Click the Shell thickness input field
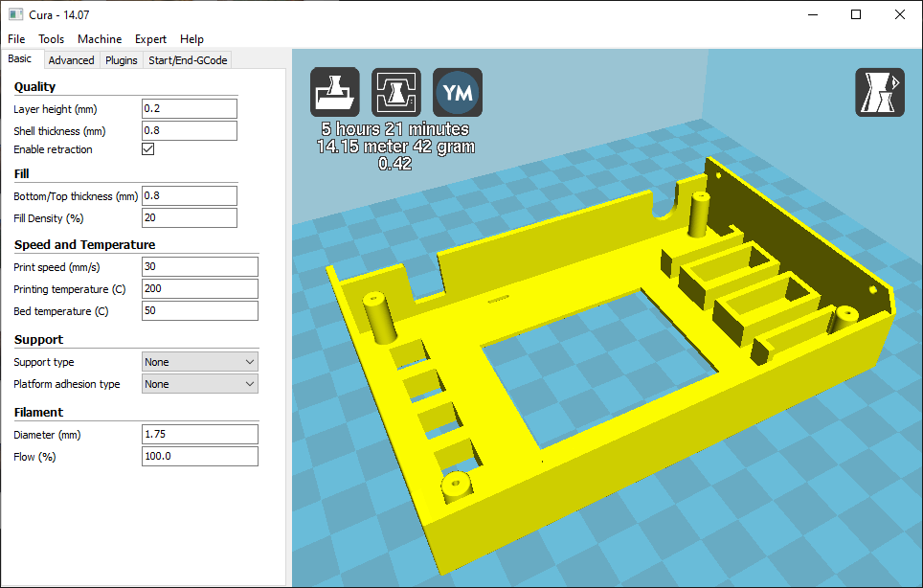The width and height of the screenshot is (923, 588). click(x=190, y=130)
